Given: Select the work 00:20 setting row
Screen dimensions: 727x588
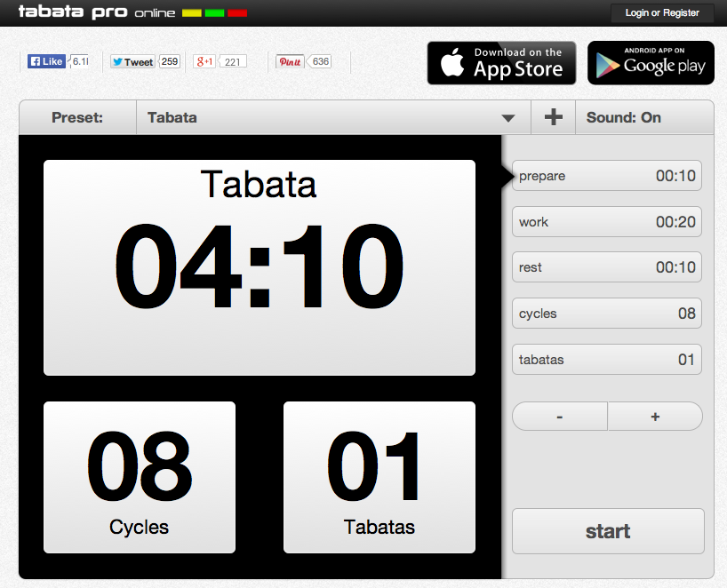Looking at the screenshot, I should [x=607, y=222].
